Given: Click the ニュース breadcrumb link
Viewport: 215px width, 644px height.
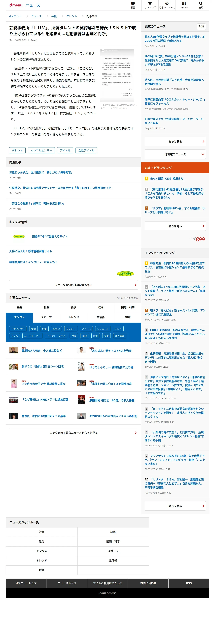Looking at the screenshot, I should click(x=37, y=16).
